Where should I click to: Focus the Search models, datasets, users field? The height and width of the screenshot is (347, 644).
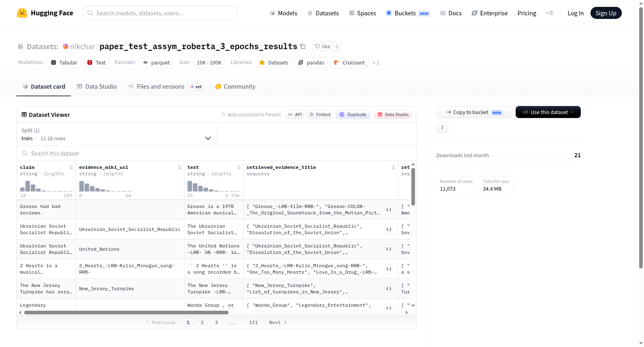coord(160,13)
